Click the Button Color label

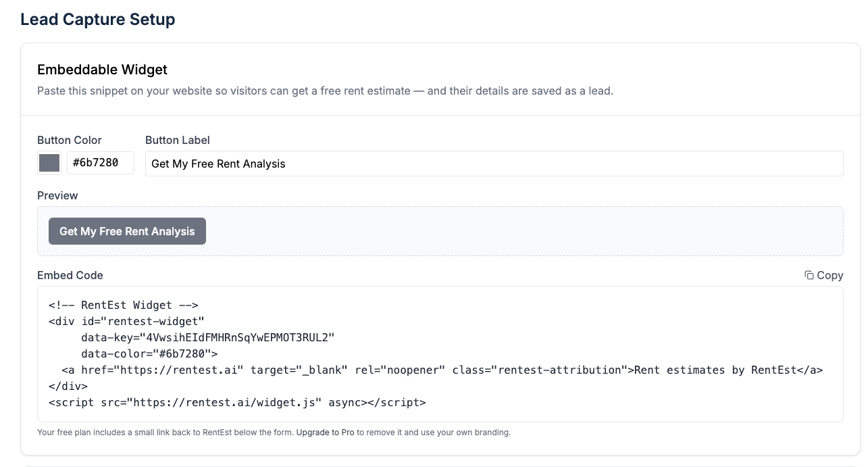pos(70,140)
